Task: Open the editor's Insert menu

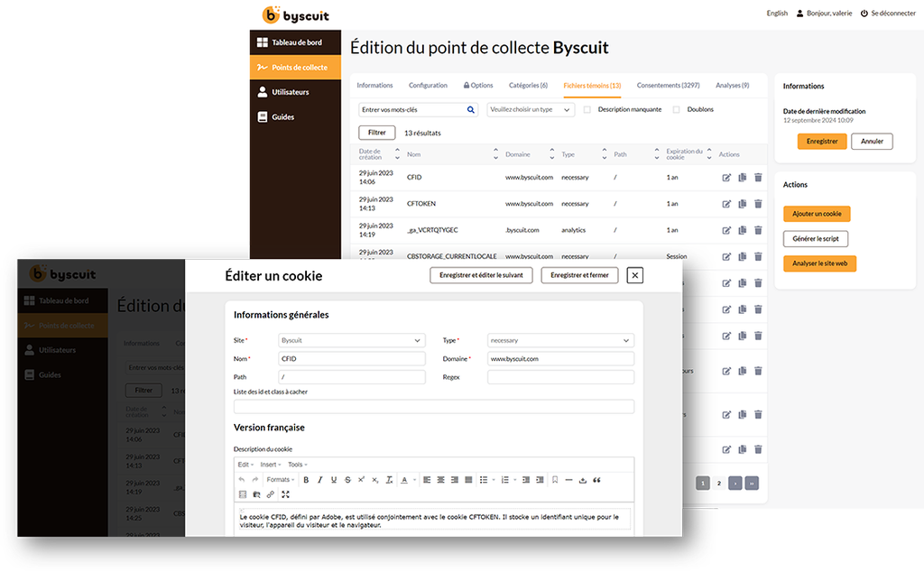Action: [271, 465]
